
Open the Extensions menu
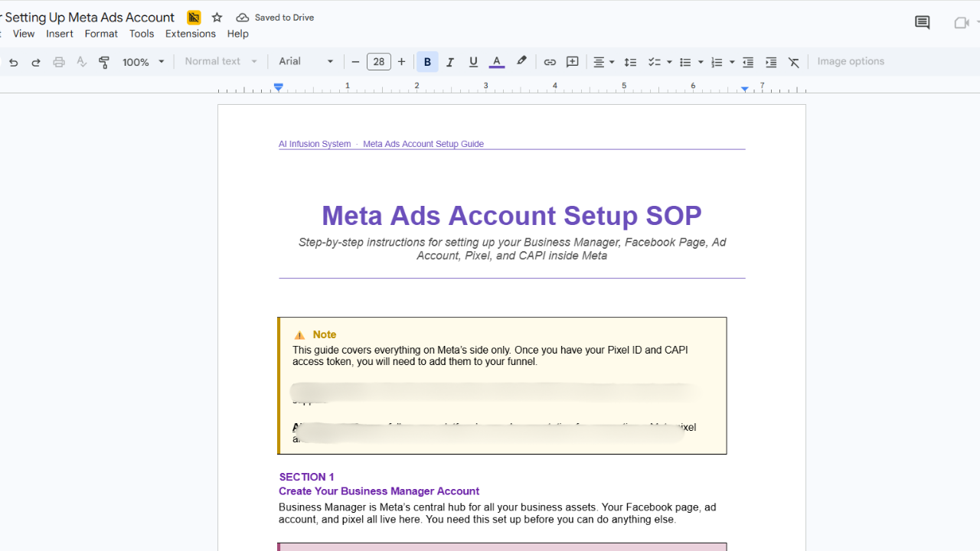191,34
